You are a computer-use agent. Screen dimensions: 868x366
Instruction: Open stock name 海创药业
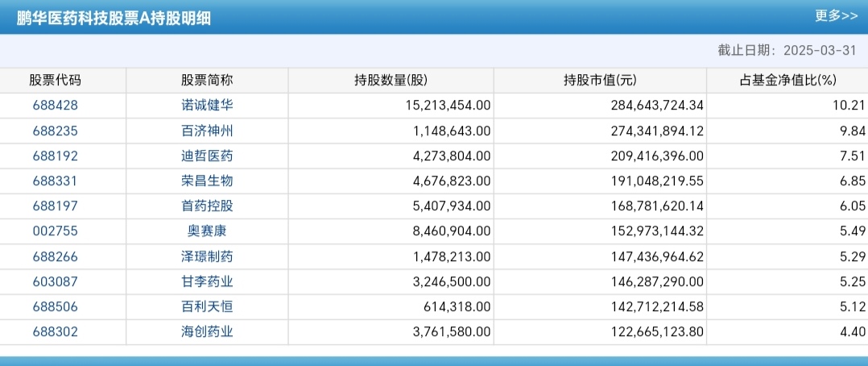(207, 331)
